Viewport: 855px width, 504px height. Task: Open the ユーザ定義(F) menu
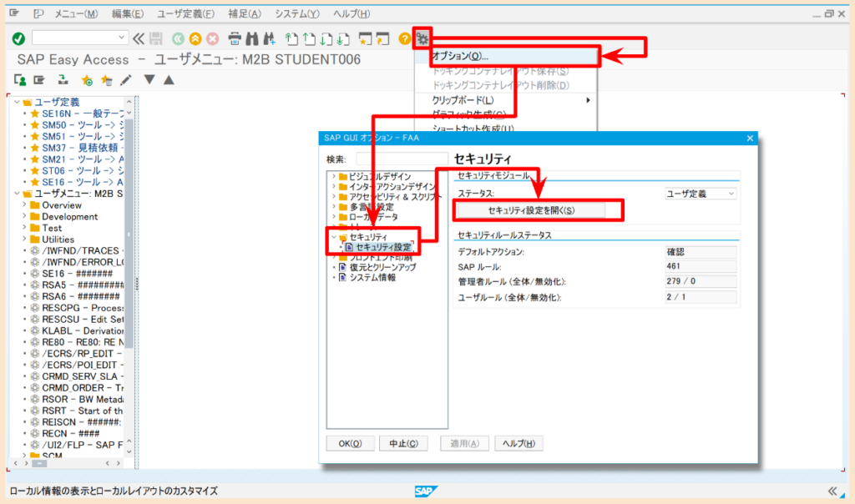point(185,13)
